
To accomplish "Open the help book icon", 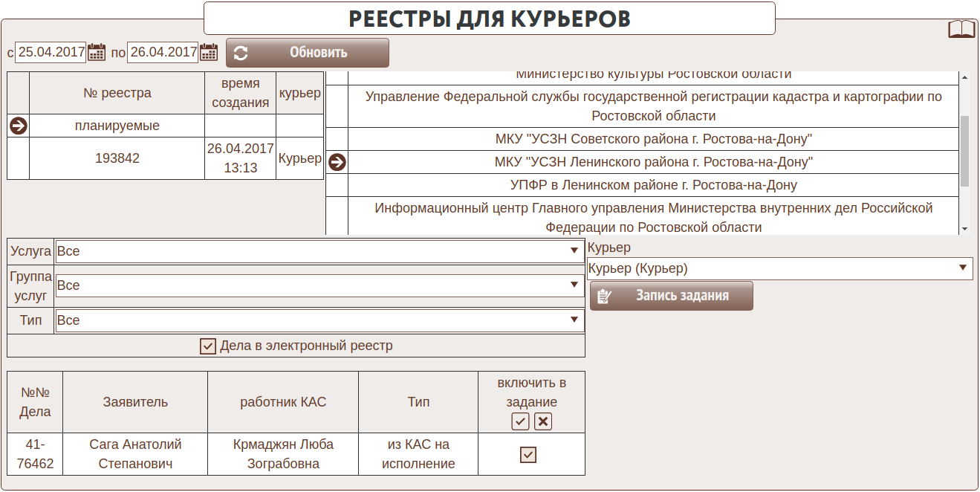I will point(961,30).
